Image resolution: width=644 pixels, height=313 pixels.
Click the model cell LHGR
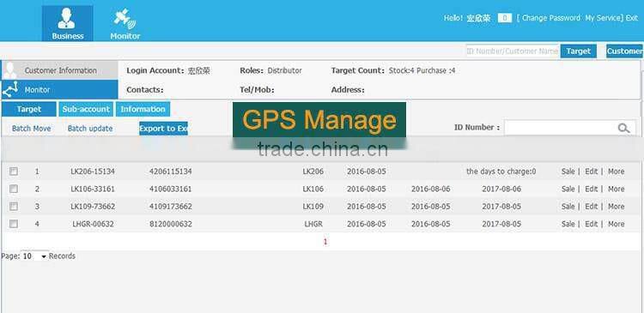[313, 224]
